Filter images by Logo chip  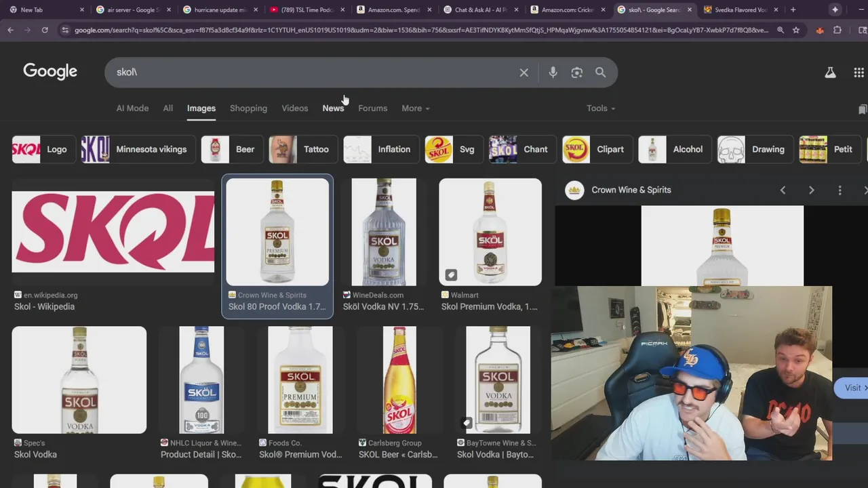[43, 149]
